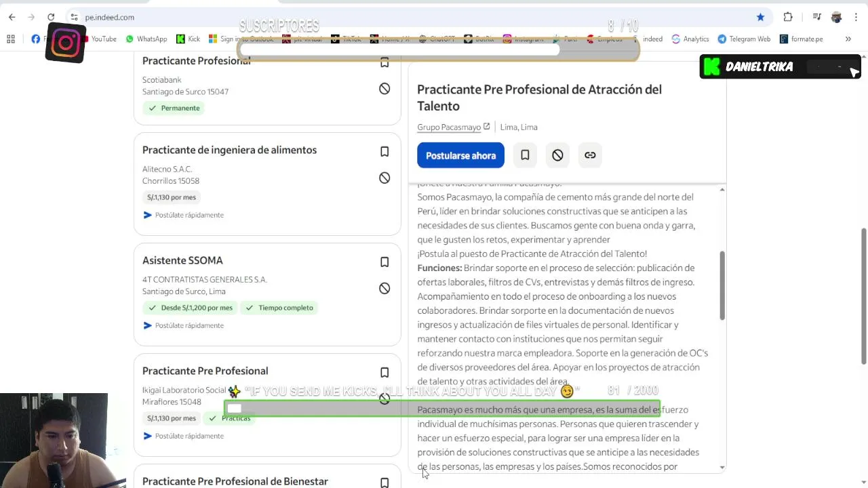This screenshot has height=488, width=868.
Task: Click the Chorrillos 15058 location text
Action: tap(171, 181)
